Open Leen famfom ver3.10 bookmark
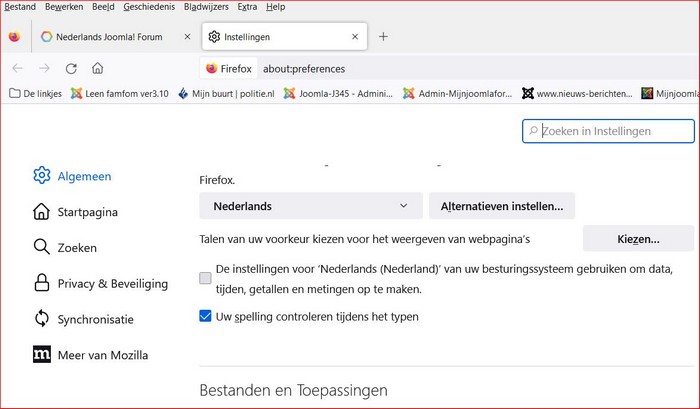The height and width of the screenshot is (409, 700). coord(120,93)
